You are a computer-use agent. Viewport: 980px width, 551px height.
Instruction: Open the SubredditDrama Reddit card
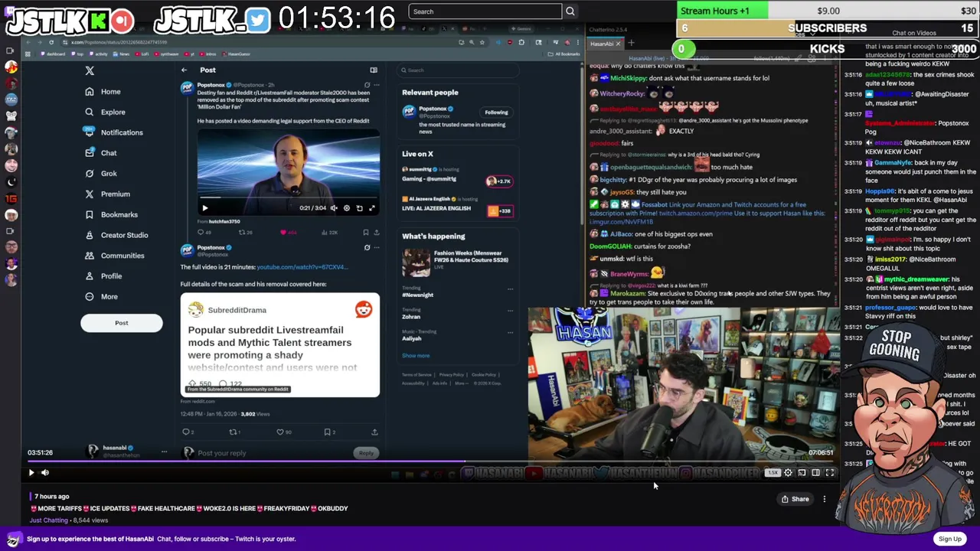point(280,345)
